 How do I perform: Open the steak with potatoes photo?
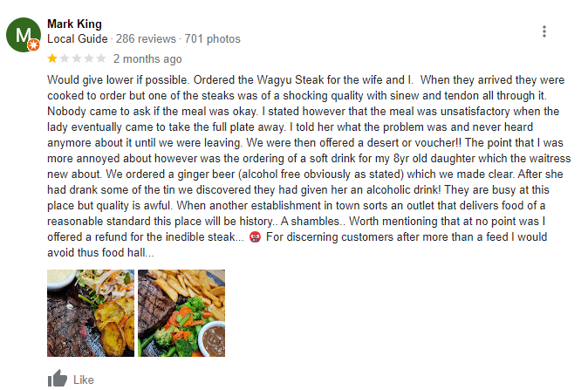pos(91,313)
